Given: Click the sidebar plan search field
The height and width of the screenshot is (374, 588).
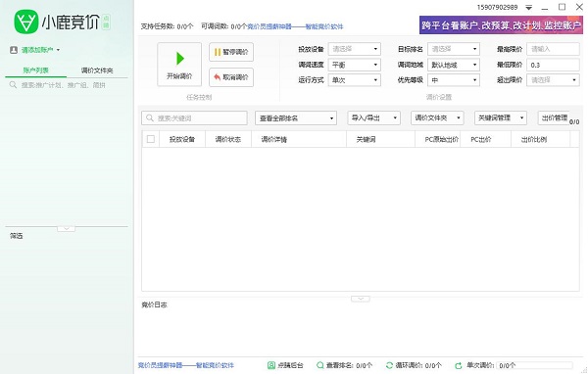Looking at the screenshot, I should coord(67,85).
